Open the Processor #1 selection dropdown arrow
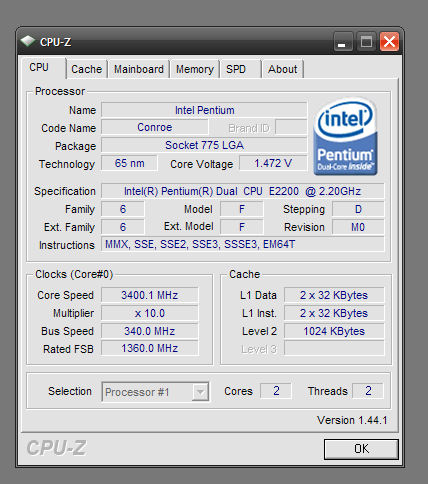Image resolution: width=428 pixels, height=484 pixels. [200, 392]
